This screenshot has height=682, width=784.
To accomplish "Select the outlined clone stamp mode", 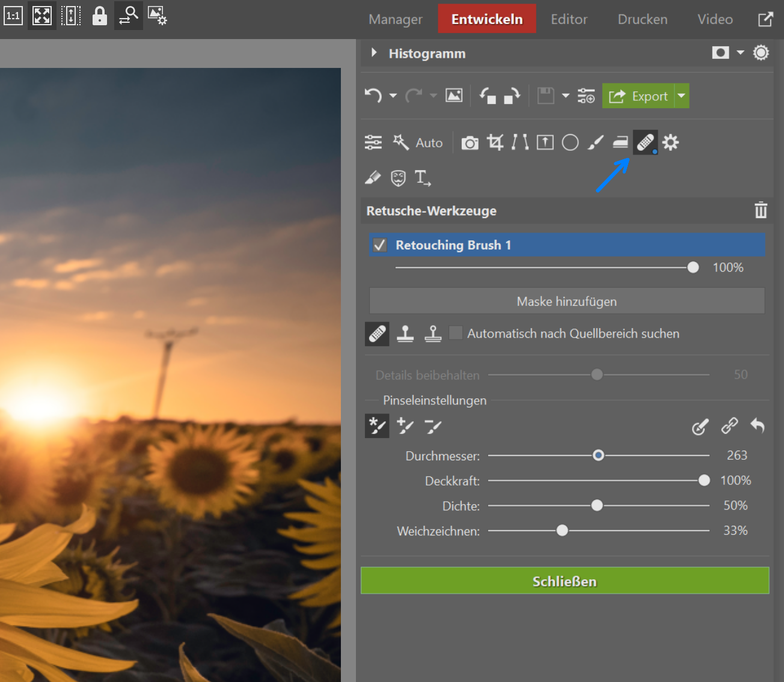I will pos(433,333).
